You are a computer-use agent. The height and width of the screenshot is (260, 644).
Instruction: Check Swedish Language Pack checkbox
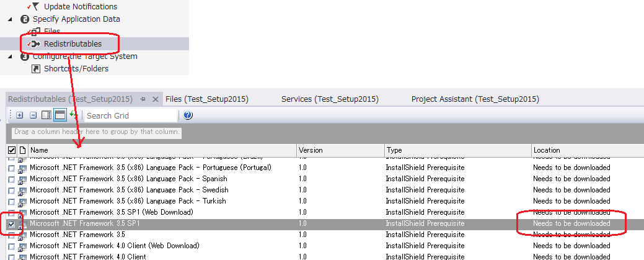point(12,191)
